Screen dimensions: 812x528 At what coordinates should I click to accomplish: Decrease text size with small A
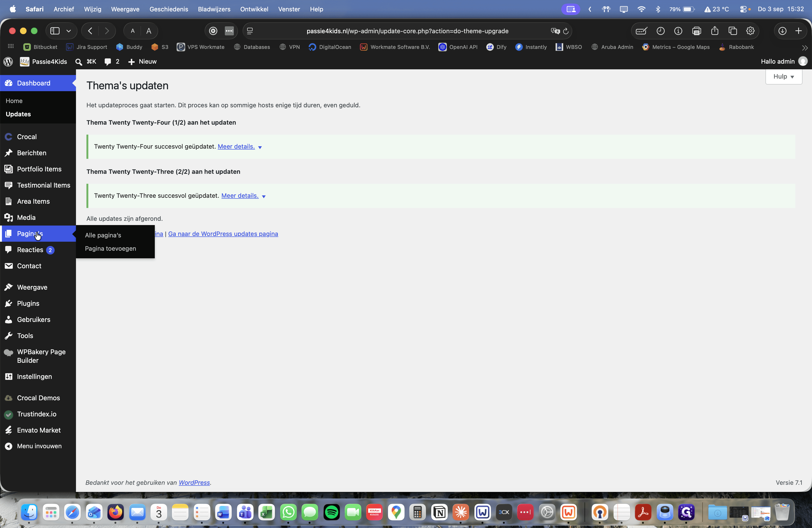click(x=133, y=31)
